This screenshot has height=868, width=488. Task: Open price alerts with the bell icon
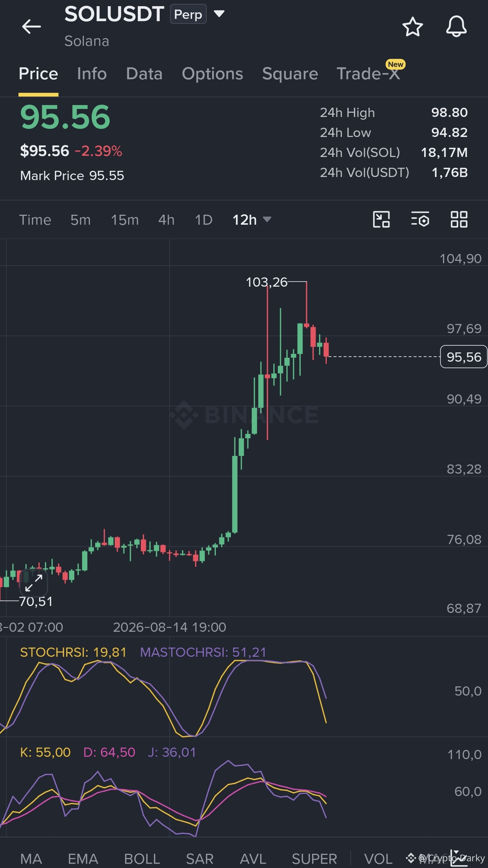[x=456, y=27]
